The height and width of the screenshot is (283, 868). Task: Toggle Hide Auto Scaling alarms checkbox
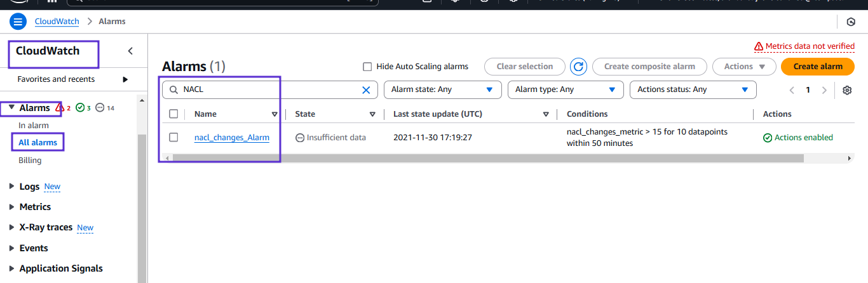point(367,67)
